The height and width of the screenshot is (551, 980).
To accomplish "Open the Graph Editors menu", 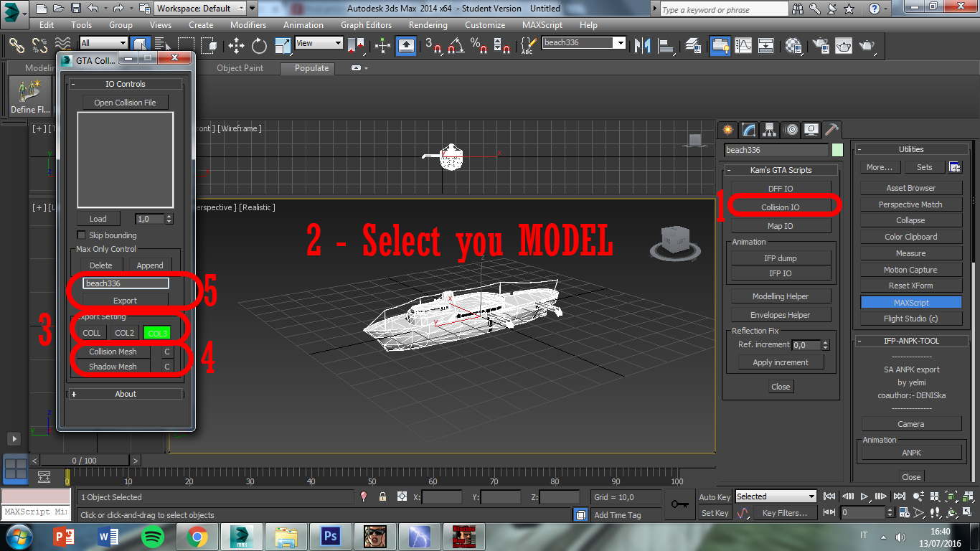I will 366,24.
